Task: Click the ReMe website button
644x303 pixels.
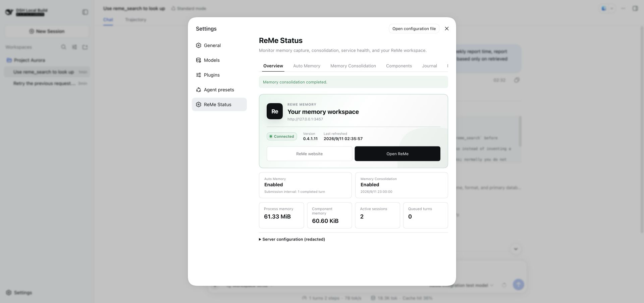Action: pyautogui.click(x=309, y=154)
